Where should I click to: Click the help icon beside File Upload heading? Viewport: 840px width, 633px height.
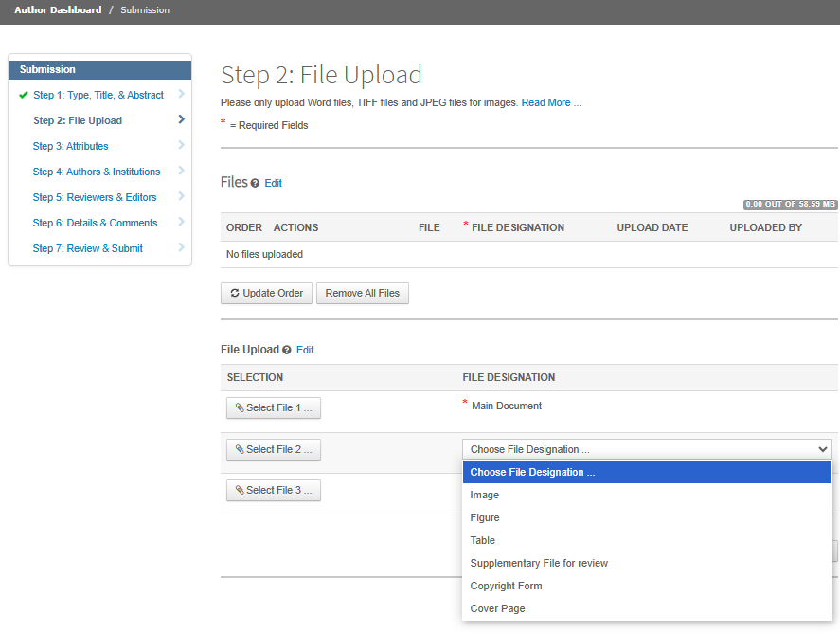click(287, 350)
